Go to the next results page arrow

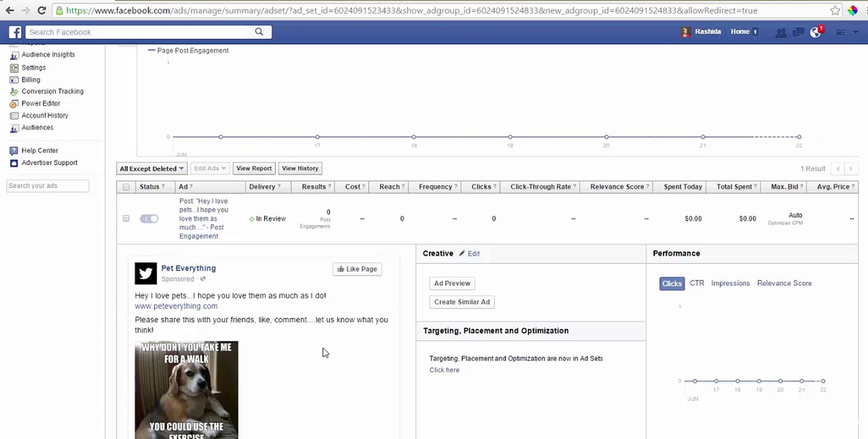click(851, 169)
